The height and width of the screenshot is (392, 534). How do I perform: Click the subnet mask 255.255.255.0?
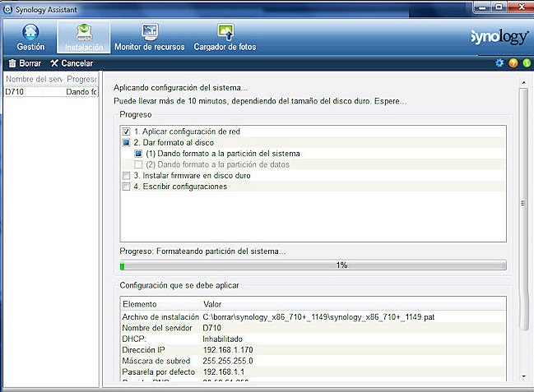pyautogui.click(x=228, y=361)
